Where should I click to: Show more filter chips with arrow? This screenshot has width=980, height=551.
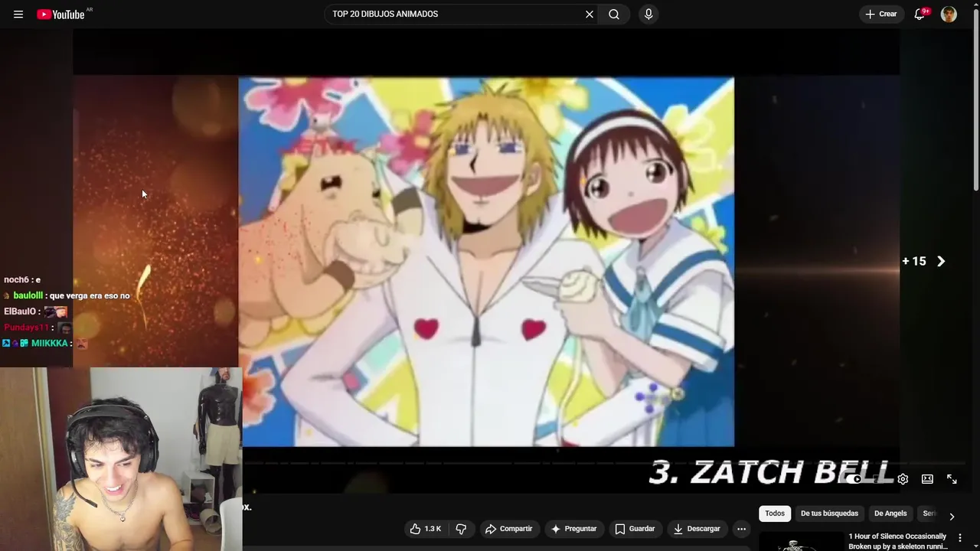(952, 516)
